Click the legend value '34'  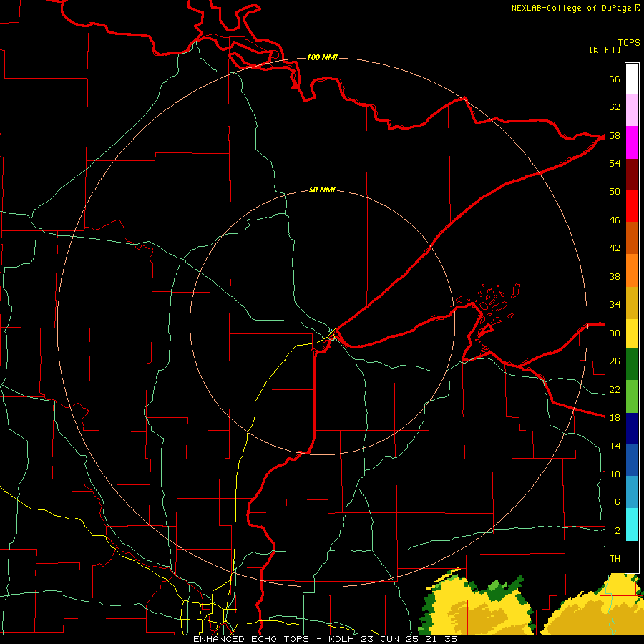tap(615, 304)
